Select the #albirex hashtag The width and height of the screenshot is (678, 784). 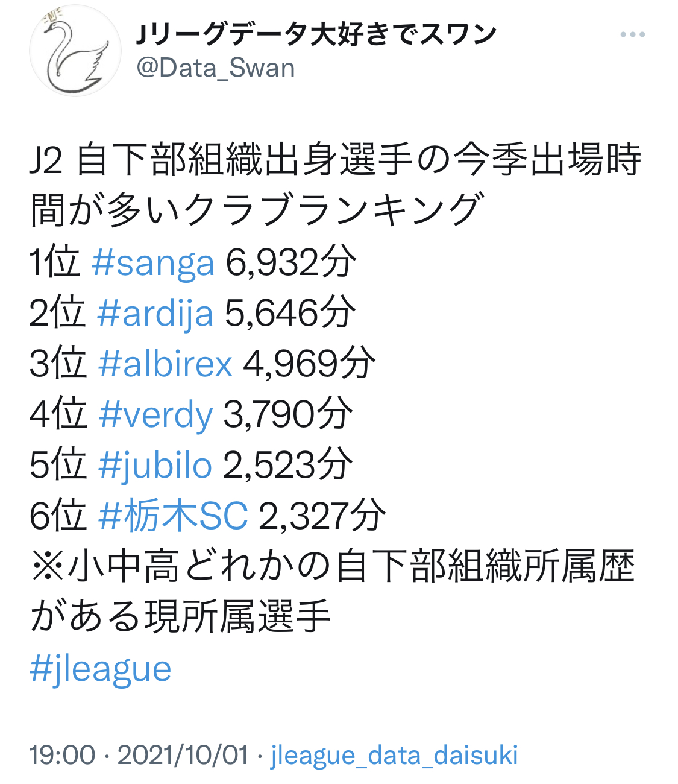[x=165, y=364]
